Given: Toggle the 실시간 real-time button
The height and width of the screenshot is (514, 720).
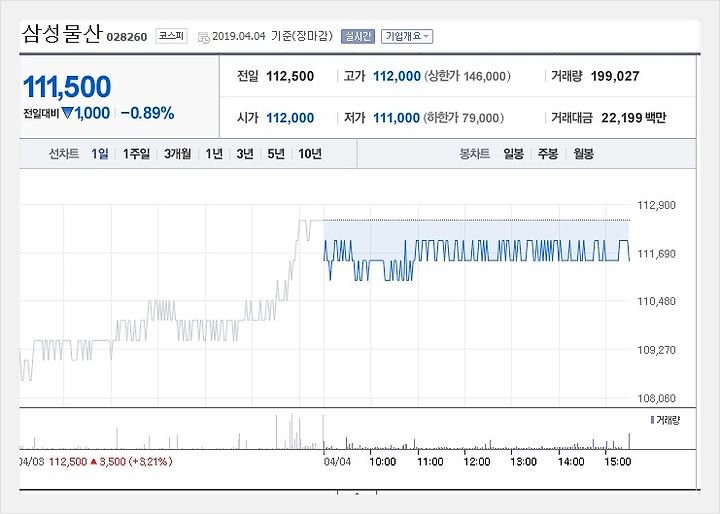Looking at the screenshot, I should pyautogui.click(x=358, y=36).
